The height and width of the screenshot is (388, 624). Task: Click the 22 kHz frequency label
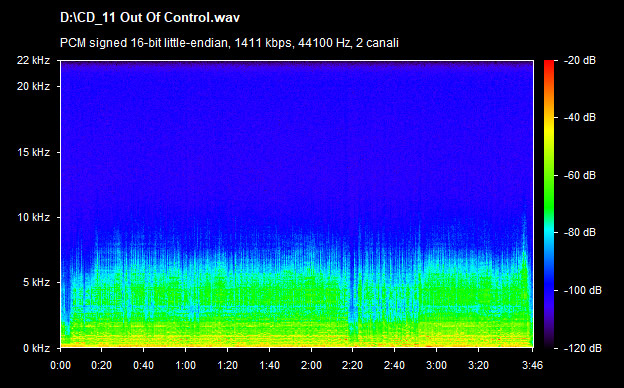tap(33, 60)
